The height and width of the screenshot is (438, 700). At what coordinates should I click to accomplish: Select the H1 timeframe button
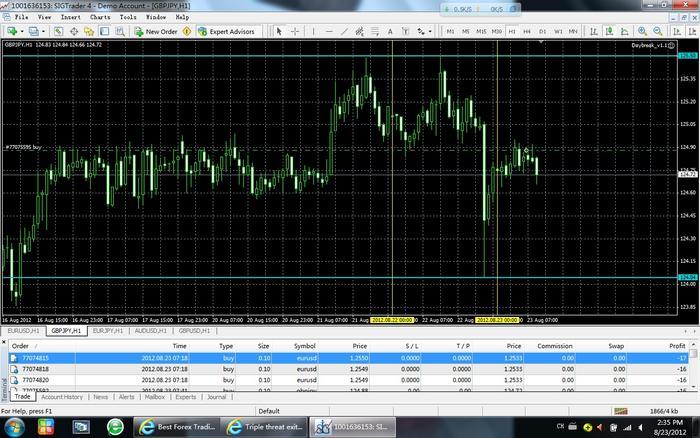512,31
